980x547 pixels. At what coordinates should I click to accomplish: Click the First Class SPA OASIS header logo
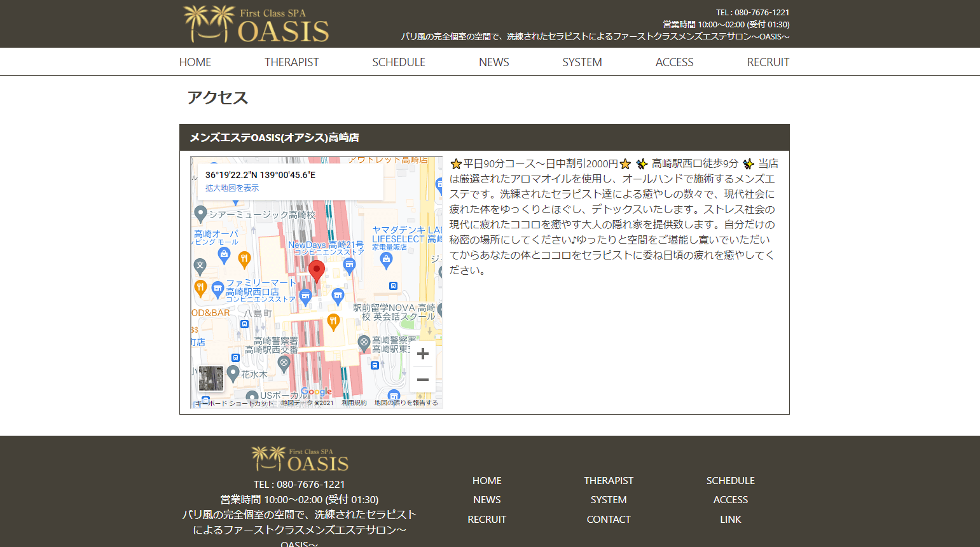tap(256, 24)
